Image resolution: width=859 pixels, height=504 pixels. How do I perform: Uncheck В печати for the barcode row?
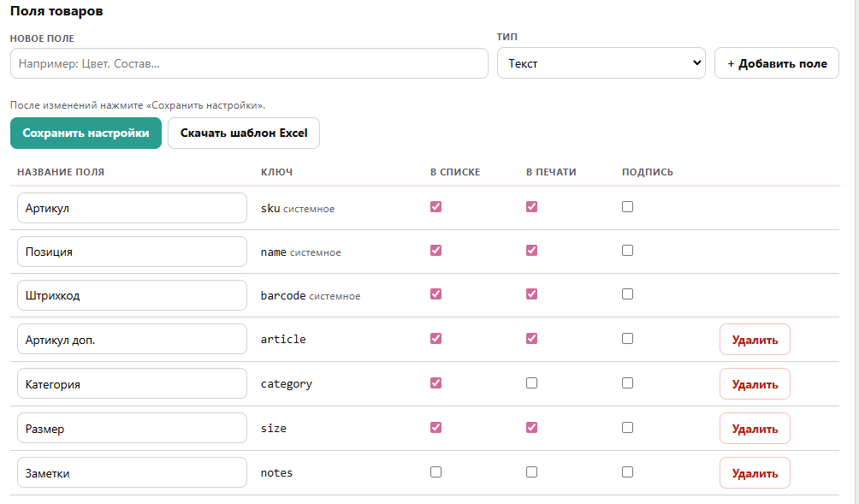[x=532, y=294]
